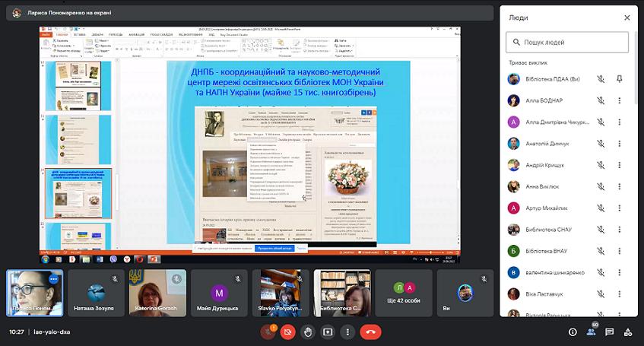Open ДИЗАЙН tab in shared PowerPoint window
The image size is (644, 346).
[x=97, y=35]
